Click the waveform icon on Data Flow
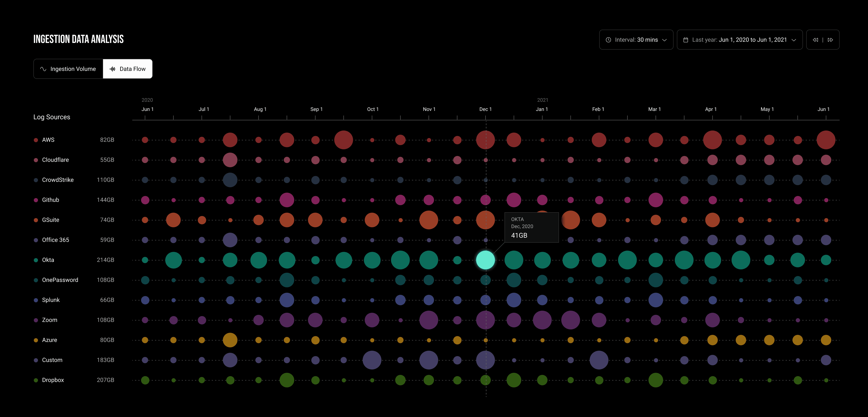Viewport: 868px width, 417px height. [112, 69]
